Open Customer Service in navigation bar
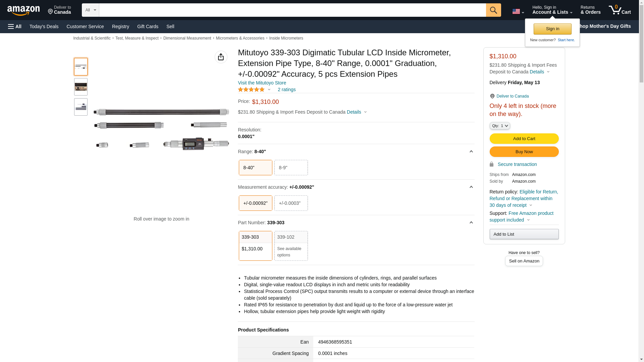The image size is (644, 362). [x=85, y=26]
